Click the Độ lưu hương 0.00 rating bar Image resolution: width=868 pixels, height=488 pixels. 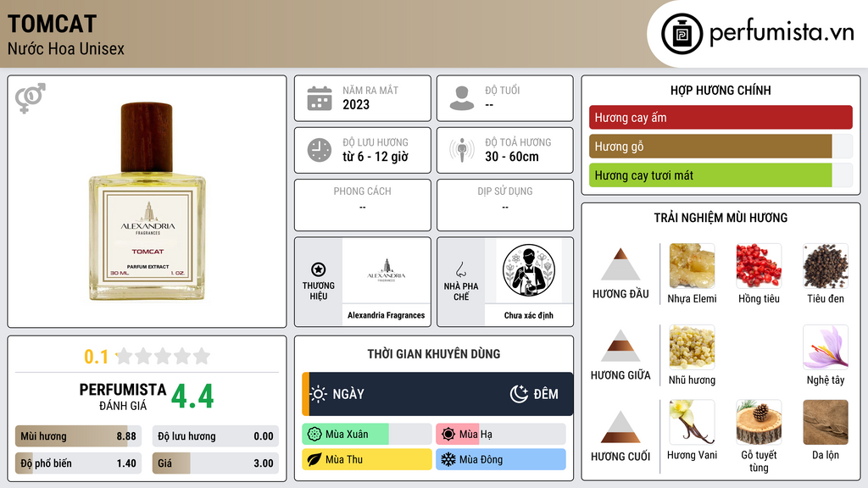click(215, 436)
